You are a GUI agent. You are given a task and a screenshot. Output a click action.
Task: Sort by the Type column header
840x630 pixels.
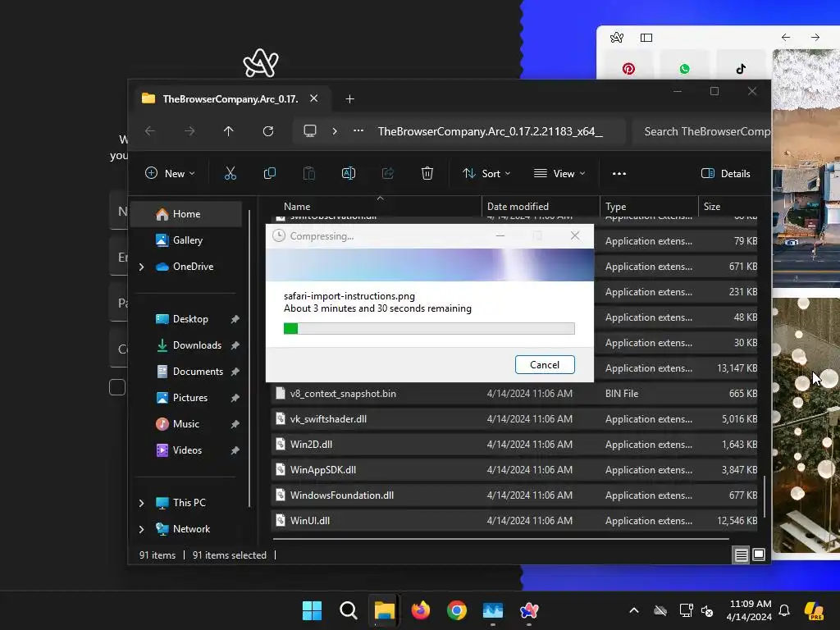coord(649,206)
